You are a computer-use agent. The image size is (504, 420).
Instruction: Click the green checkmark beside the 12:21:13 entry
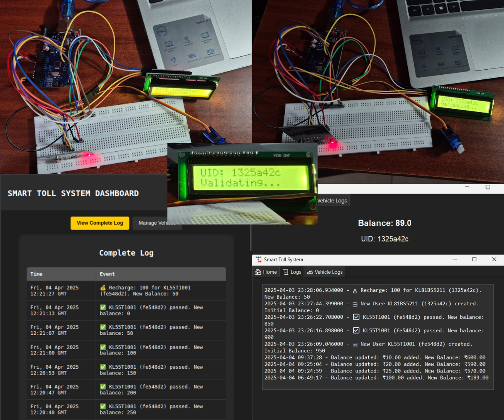103,307
